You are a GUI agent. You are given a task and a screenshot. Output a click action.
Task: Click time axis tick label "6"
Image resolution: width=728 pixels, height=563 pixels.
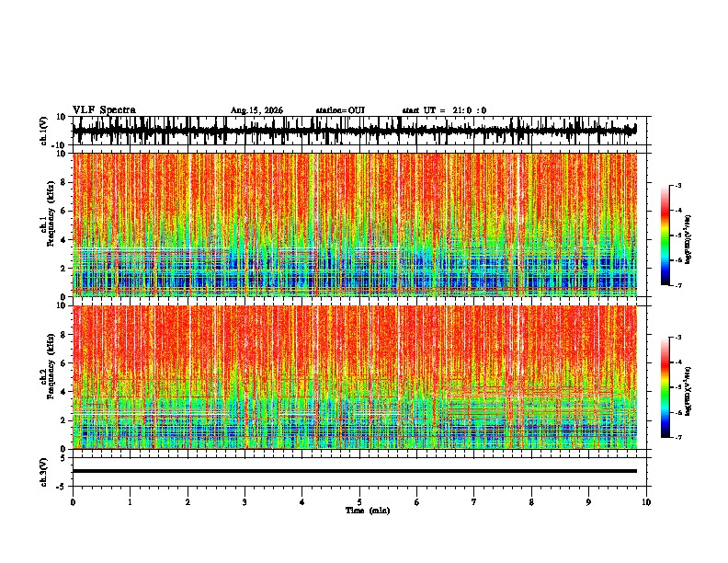(417, 502)
